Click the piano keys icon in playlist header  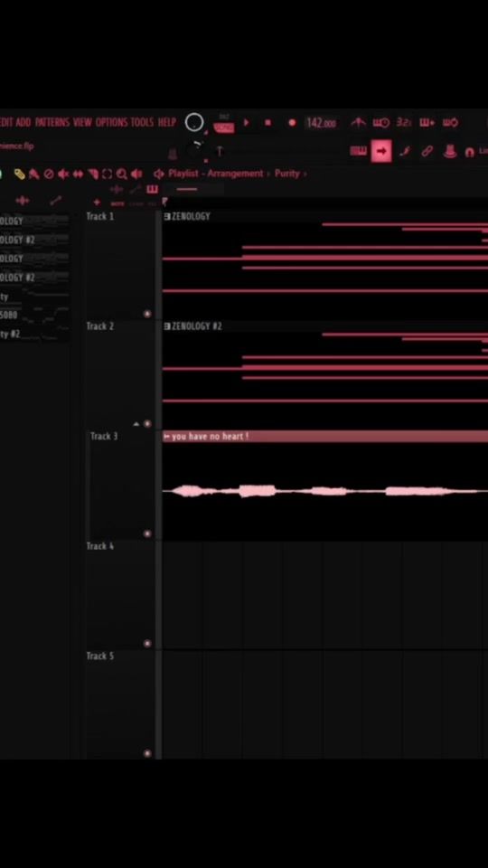152,190
